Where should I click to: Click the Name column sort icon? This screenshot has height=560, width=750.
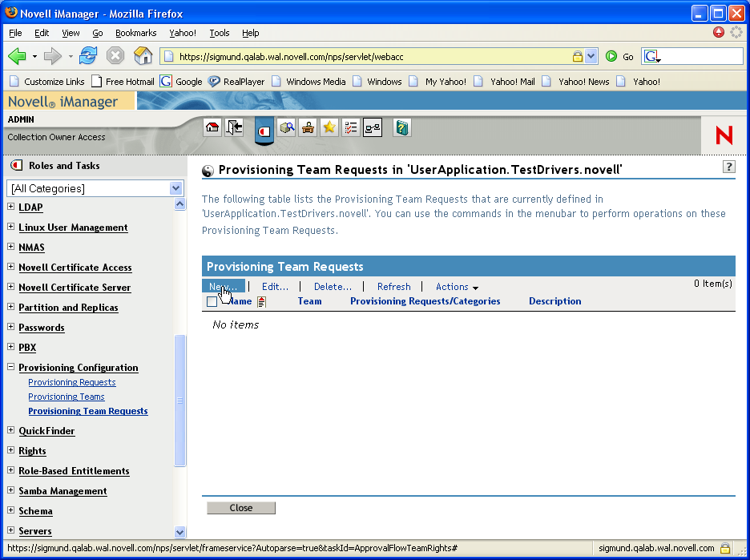(x=261, y=302)
